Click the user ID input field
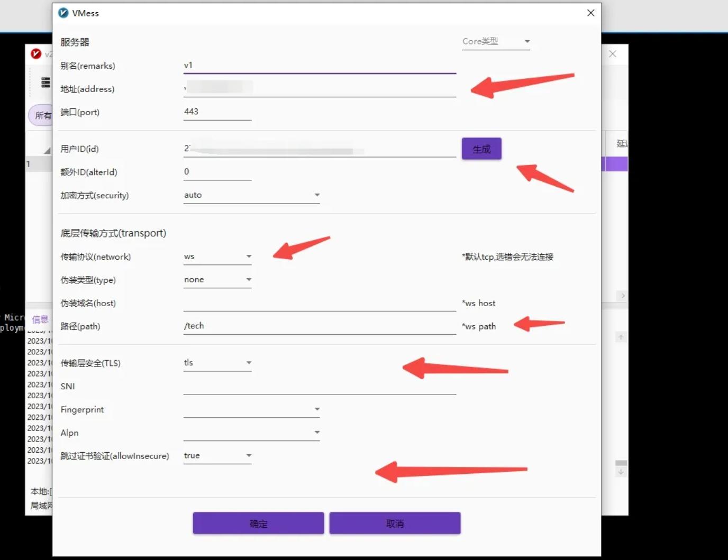 (x=320, y=149)
